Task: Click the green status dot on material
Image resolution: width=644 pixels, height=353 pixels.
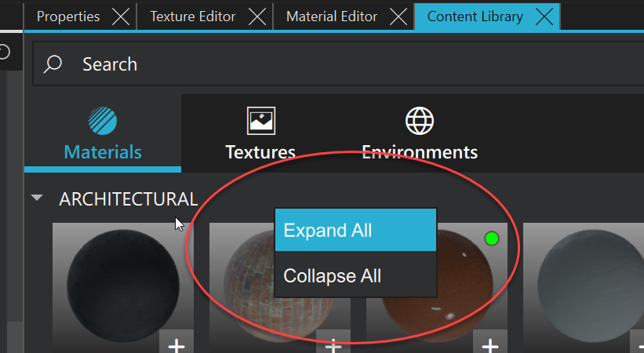Action: click(x=492, y=238)
